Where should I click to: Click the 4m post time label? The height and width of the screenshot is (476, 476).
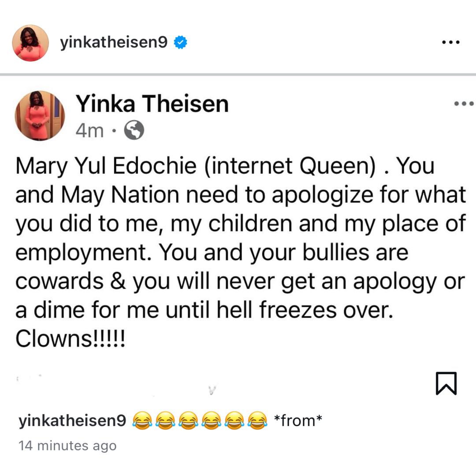point(89,131)
